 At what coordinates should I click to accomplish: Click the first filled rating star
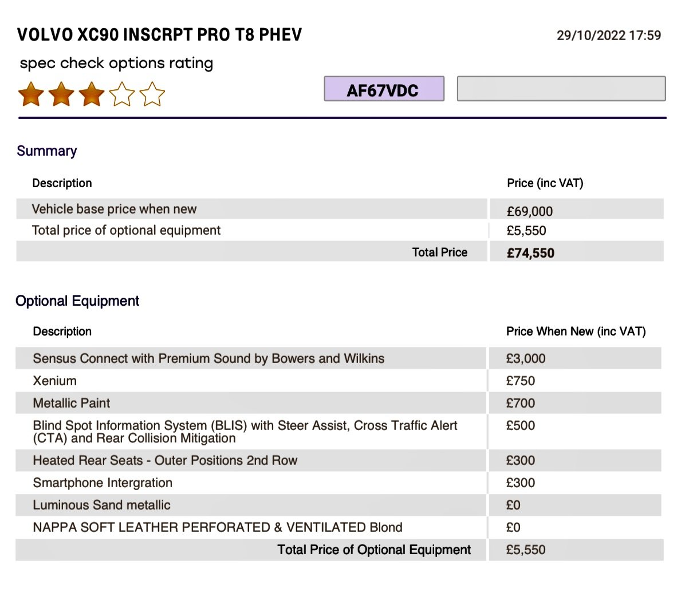coord(31,94)
